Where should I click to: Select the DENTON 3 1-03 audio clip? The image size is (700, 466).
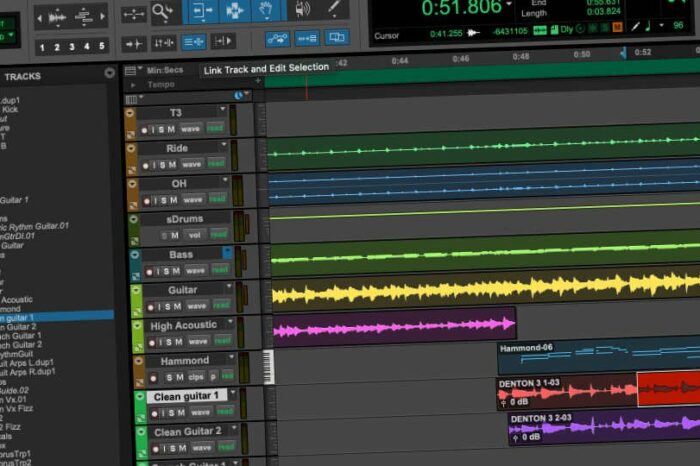coord(566,393)
